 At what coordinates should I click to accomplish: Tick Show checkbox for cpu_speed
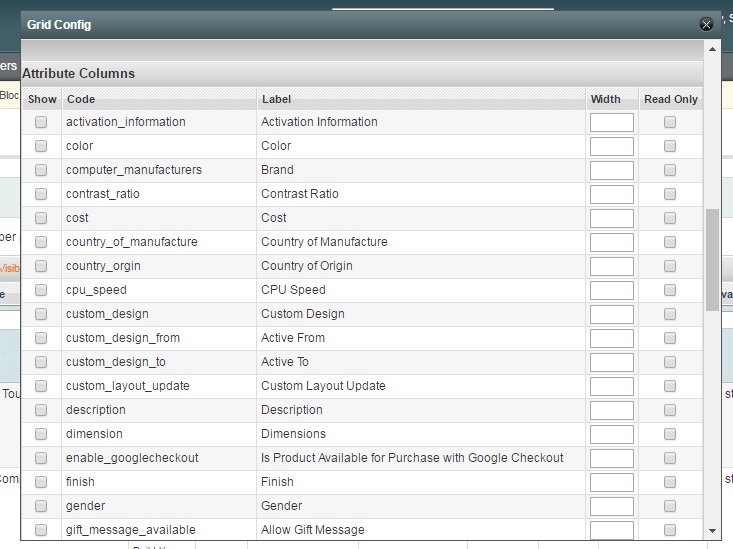[41, 290]
